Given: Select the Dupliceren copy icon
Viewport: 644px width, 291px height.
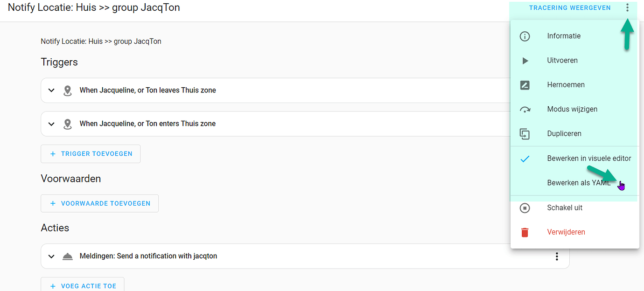Looking at the screenshot, I should click(525, 133).
